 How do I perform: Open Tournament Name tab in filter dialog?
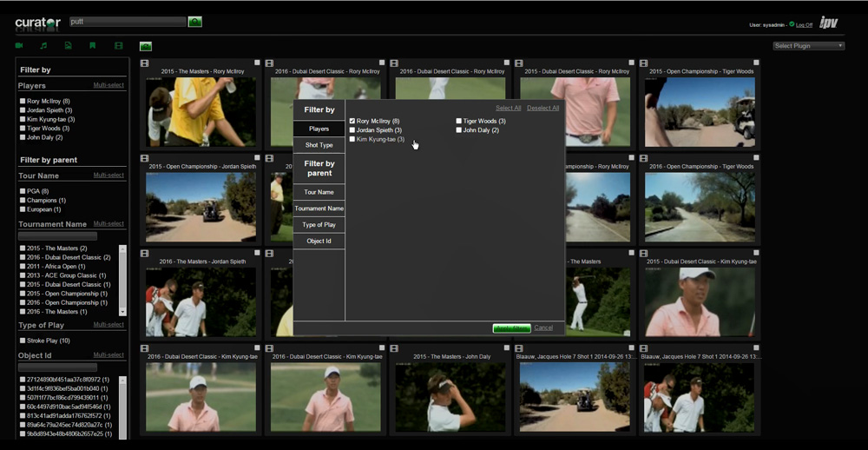pos(319,208)
